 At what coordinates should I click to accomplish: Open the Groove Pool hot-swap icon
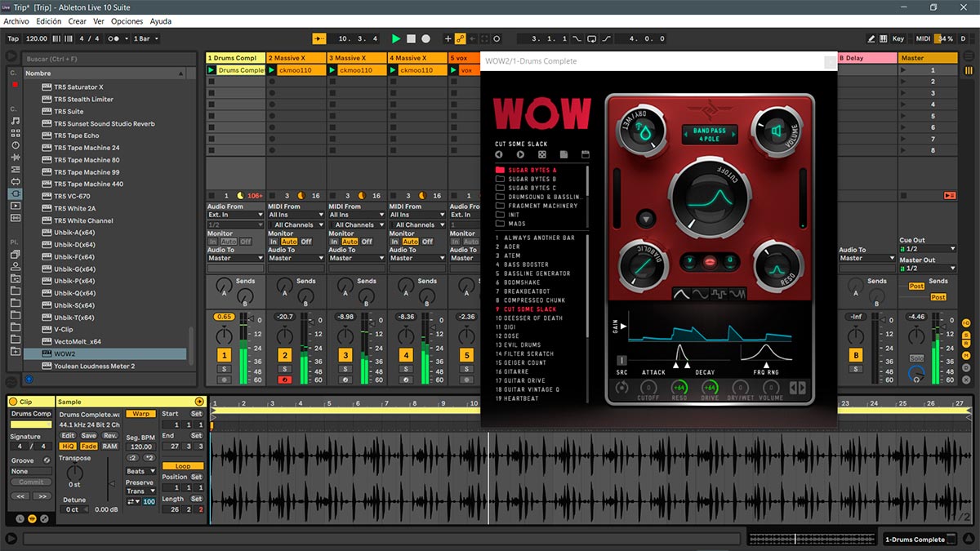click(x=47, y=460)
